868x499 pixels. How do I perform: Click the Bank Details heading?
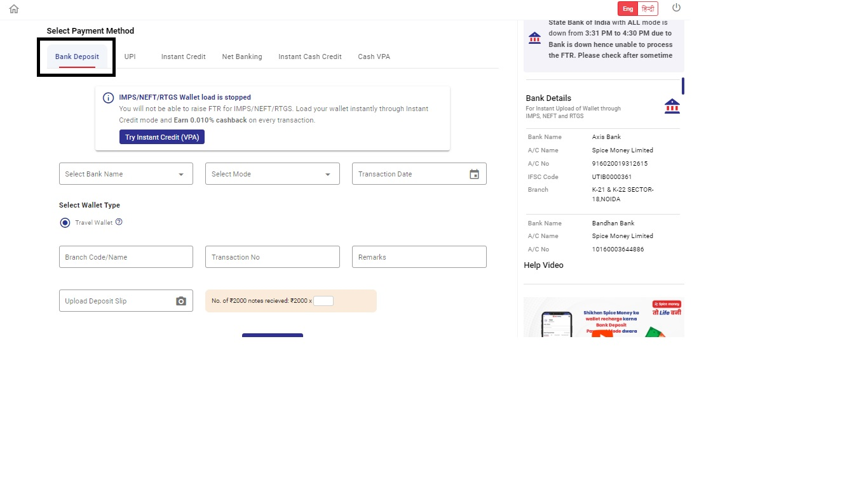[548, 98]
